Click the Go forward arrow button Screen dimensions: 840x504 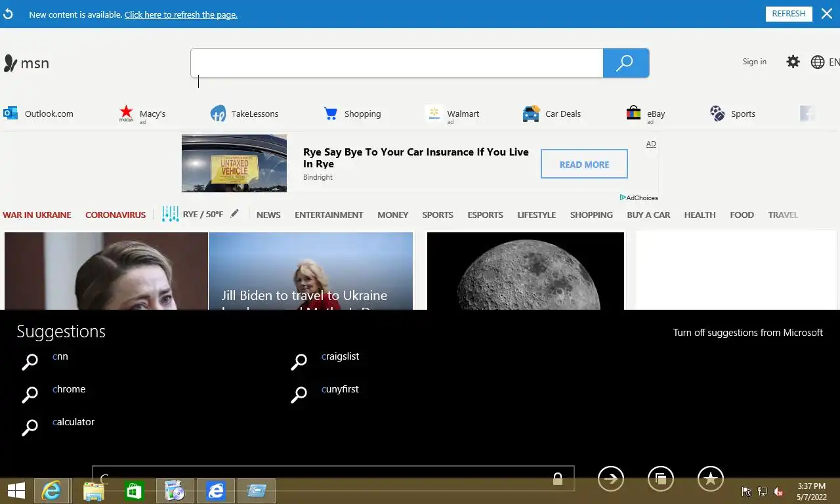point(611,479)
